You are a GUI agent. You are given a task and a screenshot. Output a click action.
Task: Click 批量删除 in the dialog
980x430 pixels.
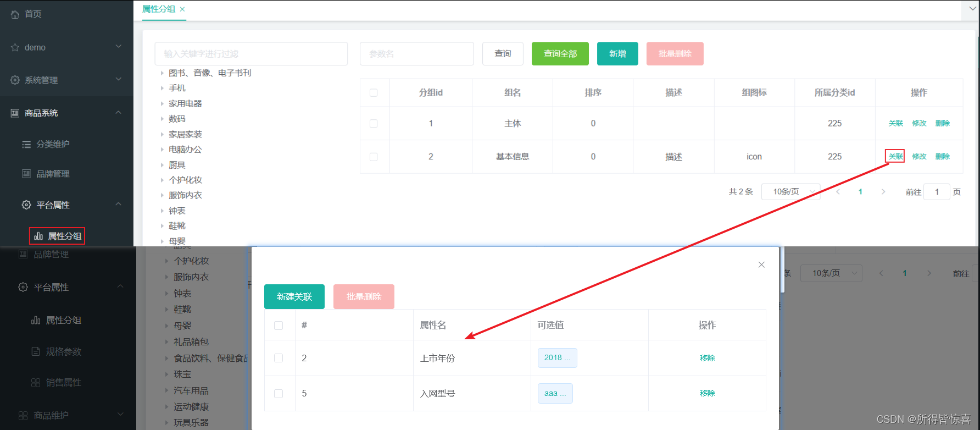click(364, 297)
